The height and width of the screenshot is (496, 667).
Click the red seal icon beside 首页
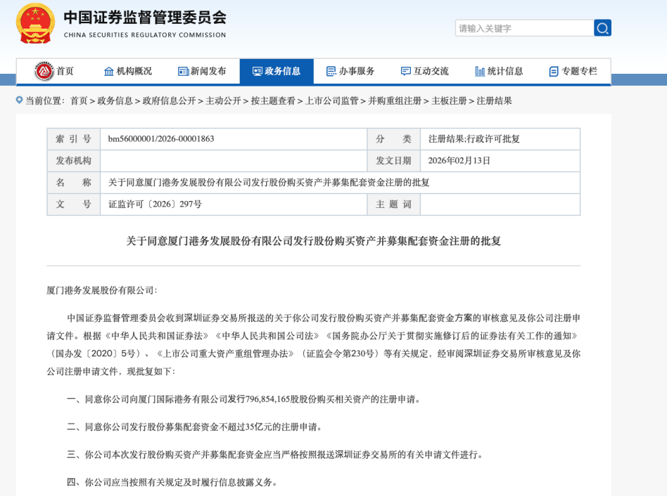click(x=43, y=71)
